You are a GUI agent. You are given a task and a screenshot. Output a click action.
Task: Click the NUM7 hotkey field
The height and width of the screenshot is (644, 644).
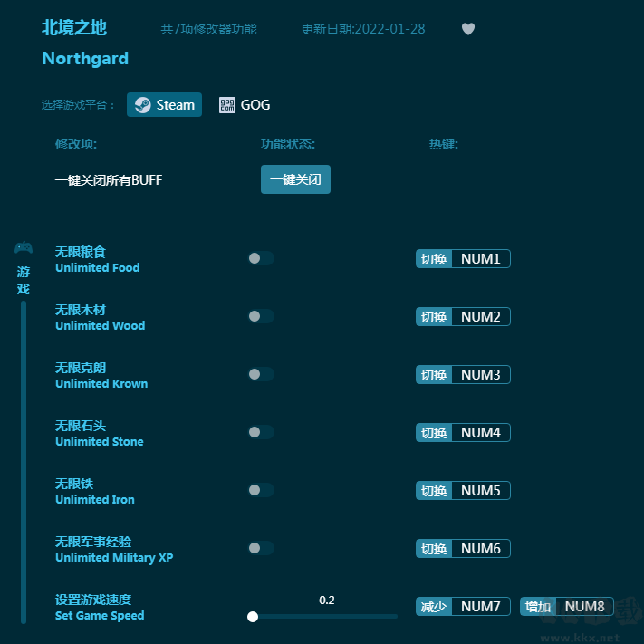(x=481, y=606)
